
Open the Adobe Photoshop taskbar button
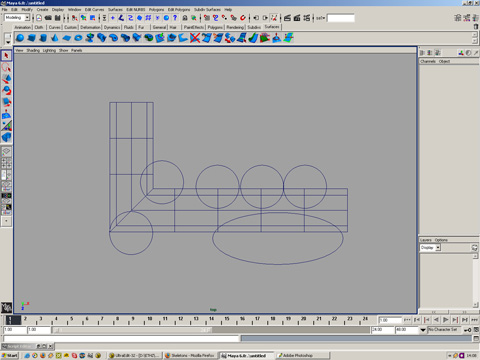303,355
